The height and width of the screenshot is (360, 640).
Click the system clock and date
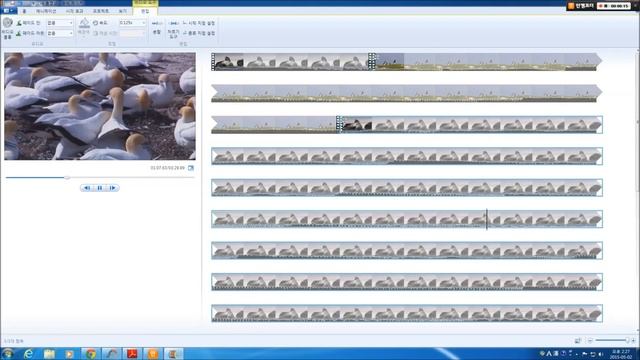(621, 354)
